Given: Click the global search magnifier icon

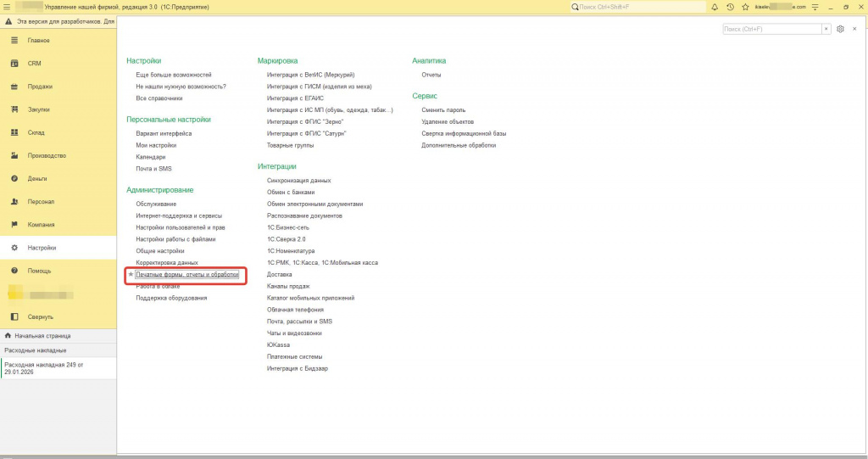Looking at the screenshot, I should (x=575, y=7).
